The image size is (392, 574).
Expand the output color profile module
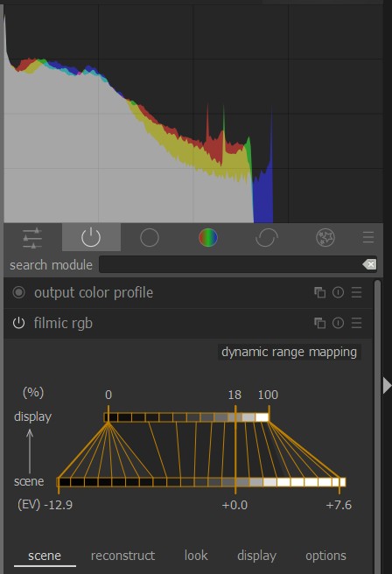[x=94, y=293]
